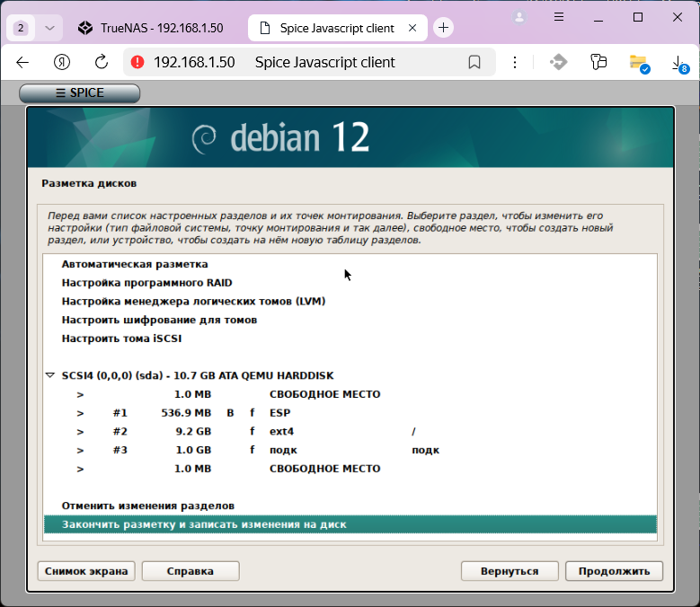
Task: Click the red insecure connection warning icon
Action: point(137,62)
